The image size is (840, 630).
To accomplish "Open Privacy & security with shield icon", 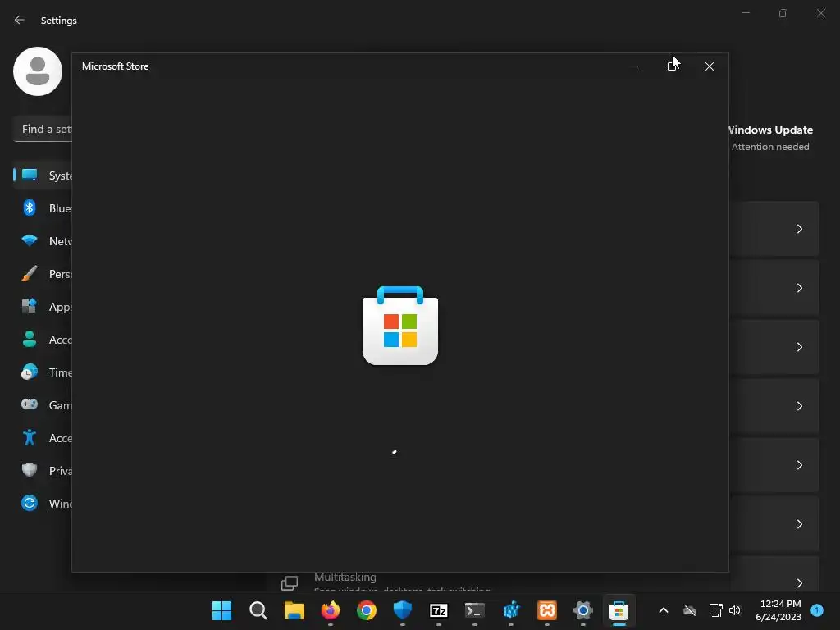I will tap(43, 470).
